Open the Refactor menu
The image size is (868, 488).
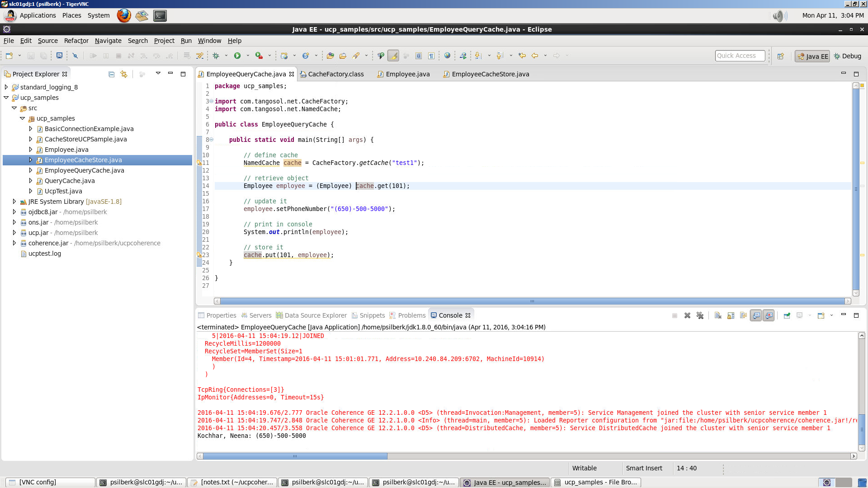tap(76, 41)
